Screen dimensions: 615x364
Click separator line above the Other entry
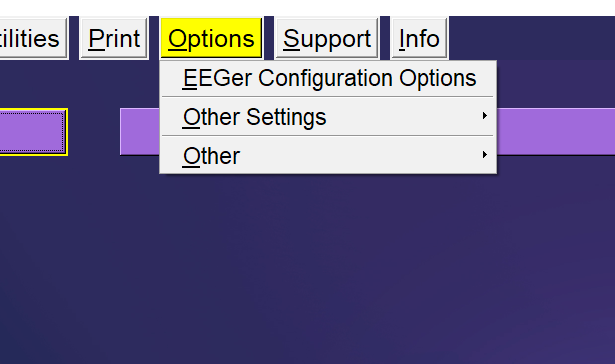(328, 136)
